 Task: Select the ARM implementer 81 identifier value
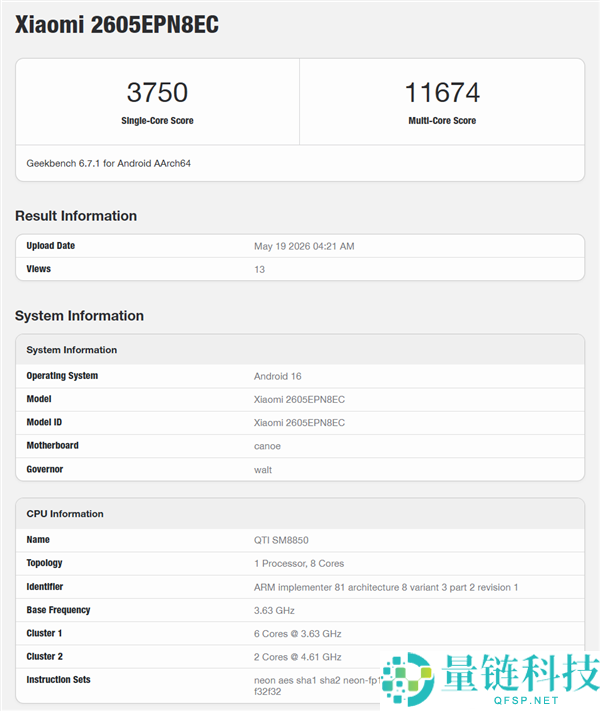[386, 587]
